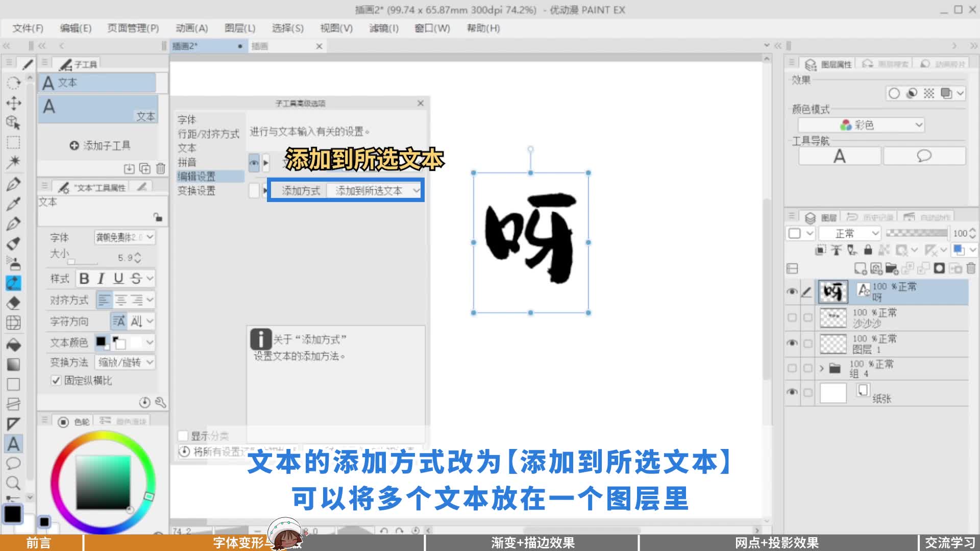Select the 行距/对齐方式 category
Screen dimensions: 980x551
(x=208, y=134)
